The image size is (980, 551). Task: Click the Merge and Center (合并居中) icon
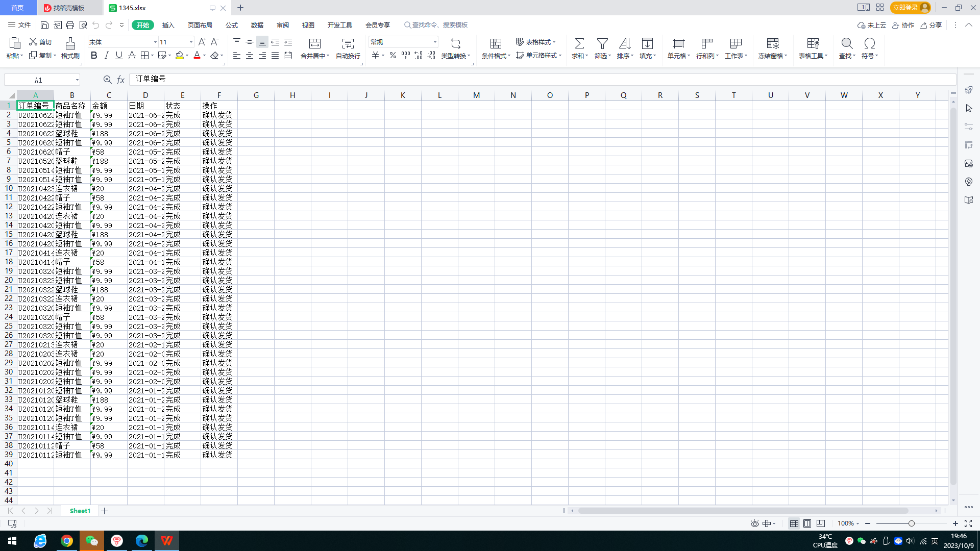[x=315, y=44]
